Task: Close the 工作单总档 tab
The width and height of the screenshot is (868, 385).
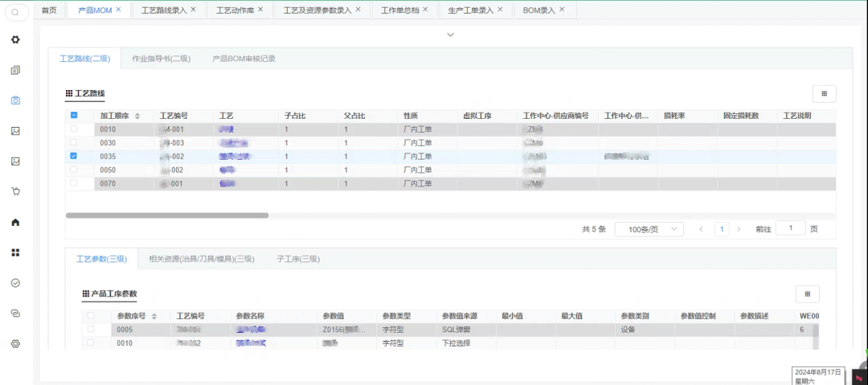Action: pyautogui.click(x=425, y=10)
